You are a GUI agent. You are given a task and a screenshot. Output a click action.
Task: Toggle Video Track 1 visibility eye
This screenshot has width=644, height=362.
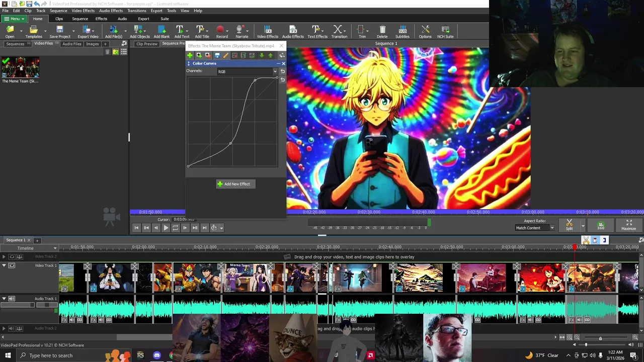(x=12, y=265)
